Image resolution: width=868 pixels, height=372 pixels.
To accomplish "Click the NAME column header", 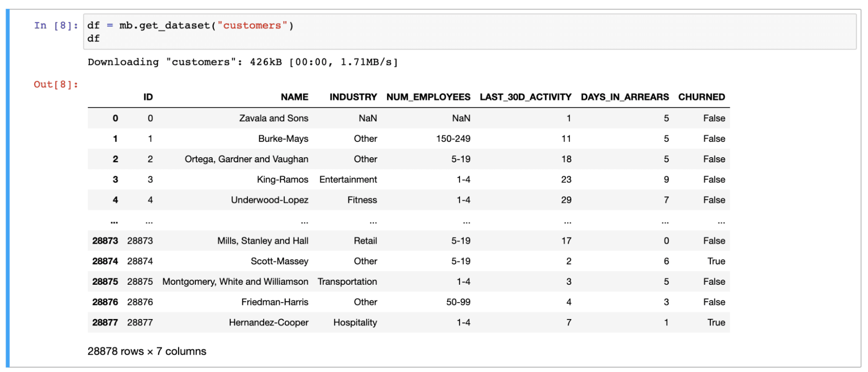I will coord(294,97).
